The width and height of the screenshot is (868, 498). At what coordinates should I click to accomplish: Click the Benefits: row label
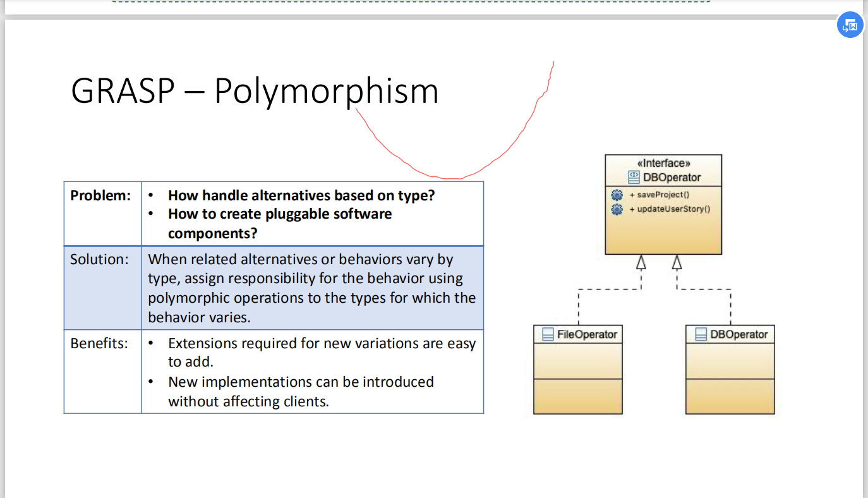click(99, 344)
